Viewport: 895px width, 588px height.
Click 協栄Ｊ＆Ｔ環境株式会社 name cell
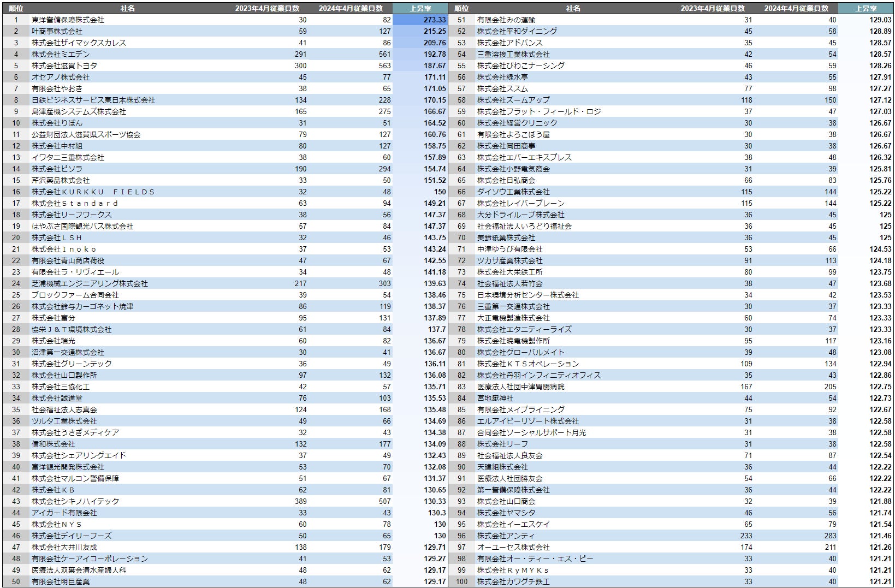72,329
